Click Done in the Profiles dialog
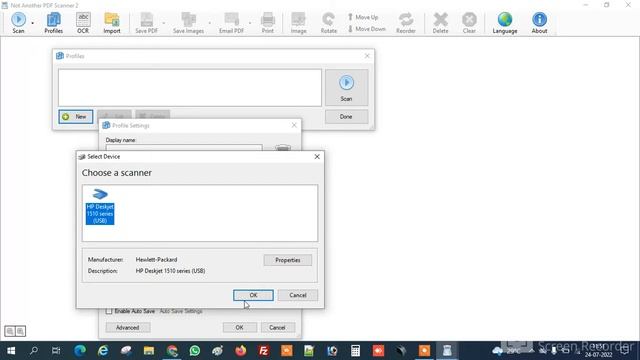The width and height of the screenshot is (640, 360). pyautogui.click(x=347, y=117)
